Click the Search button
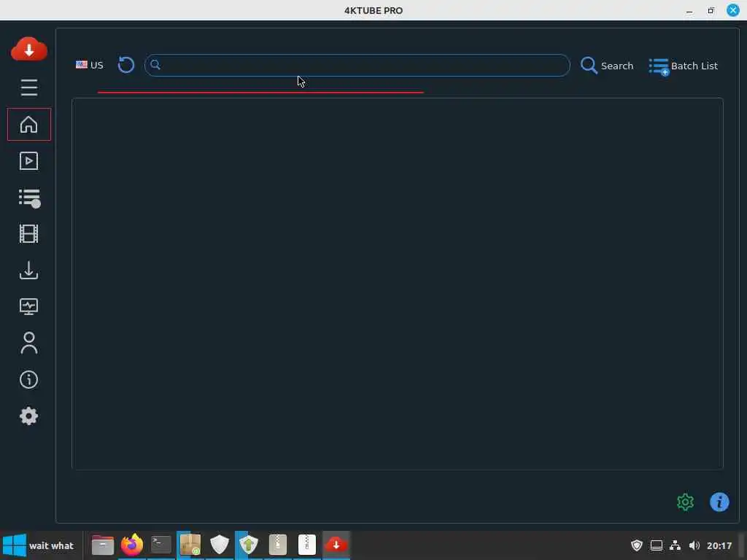 click(607, 66)
